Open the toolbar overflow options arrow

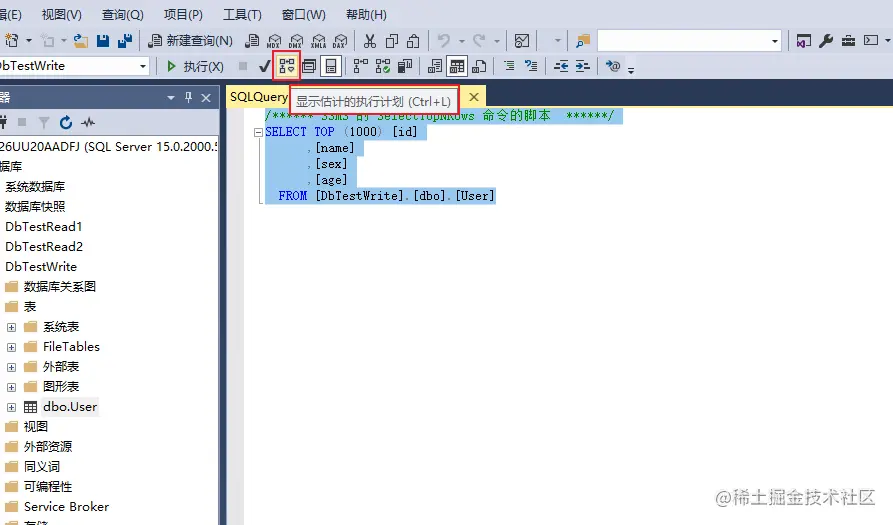coord(631,71)
